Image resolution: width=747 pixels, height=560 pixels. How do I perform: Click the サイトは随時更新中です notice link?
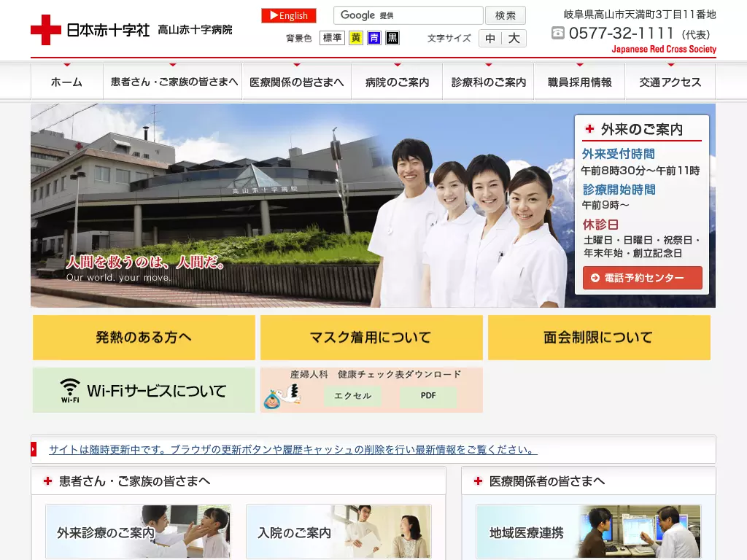click(x=293, y=449)
